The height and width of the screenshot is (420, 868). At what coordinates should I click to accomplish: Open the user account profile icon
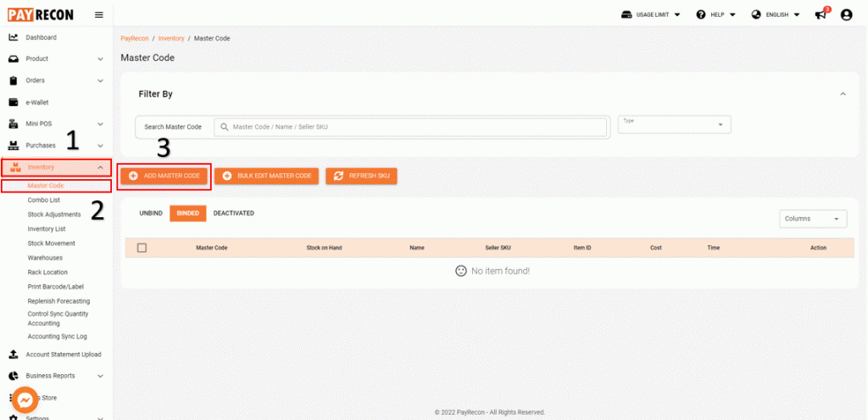pos(847,15)
